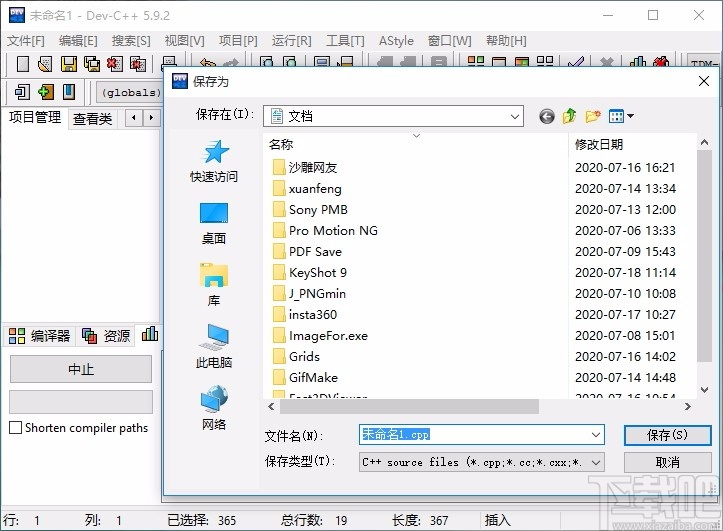723x531 pixels.
Task: Open the Help (帮助) menu
Action: 506,41
